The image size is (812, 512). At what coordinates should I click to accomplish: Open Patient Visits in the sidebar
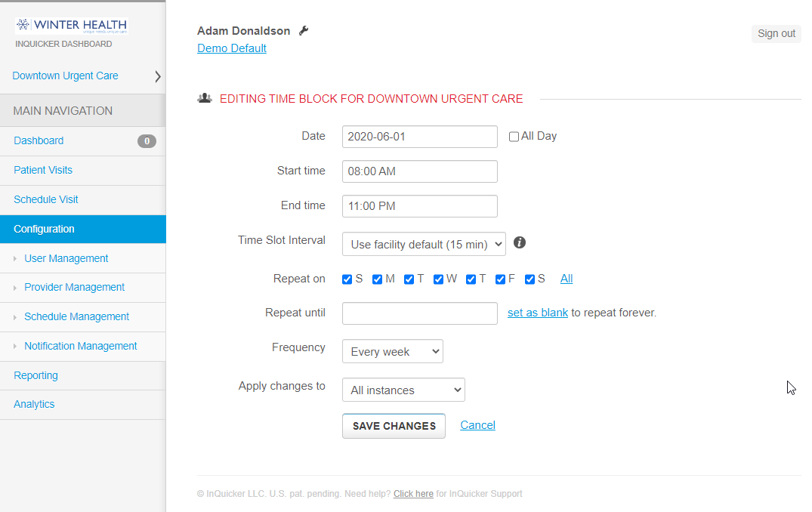[43, 170]
